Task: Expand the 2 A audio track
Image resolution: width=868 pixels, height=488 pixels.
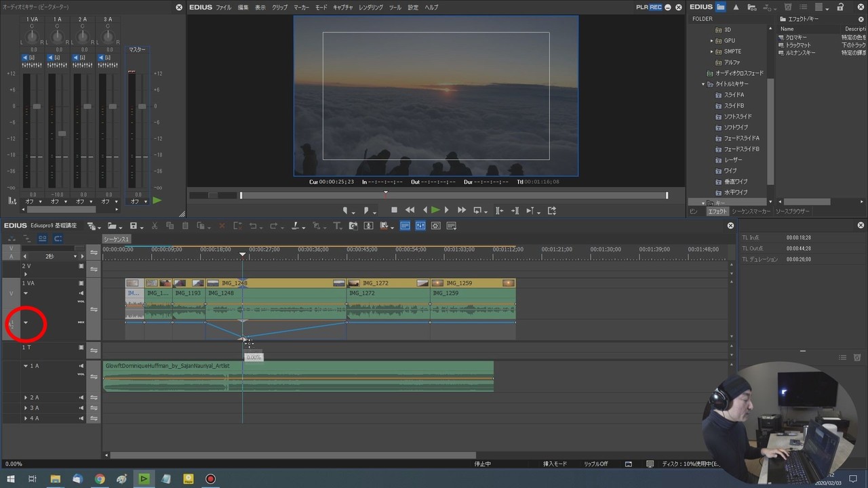Action: [26, 397]
